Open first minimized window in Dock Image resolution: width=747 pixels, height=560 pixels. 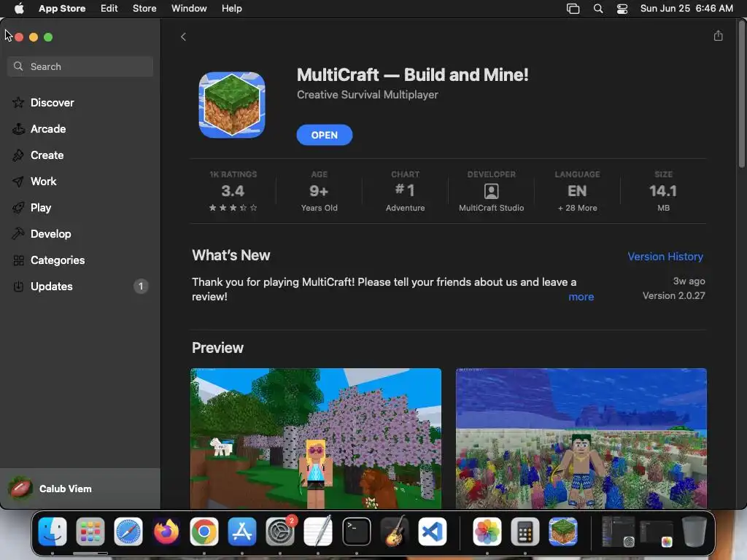click(x=619, y=532)
